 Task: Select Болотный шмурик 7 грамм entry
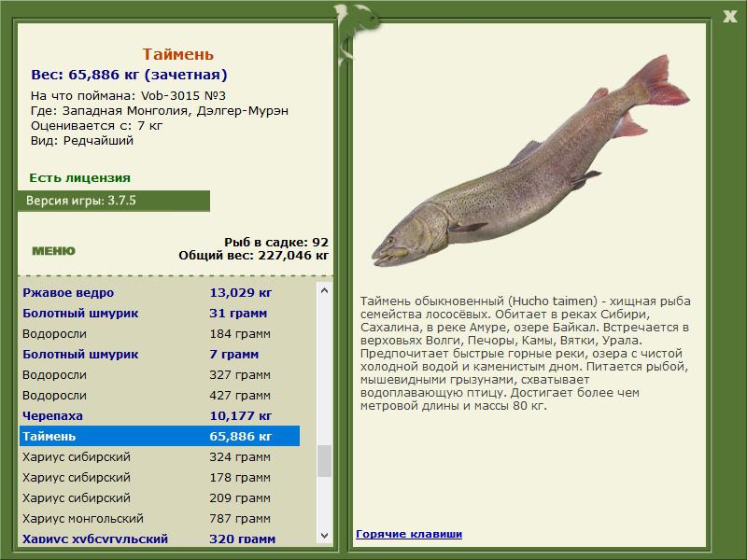(160, 355)
